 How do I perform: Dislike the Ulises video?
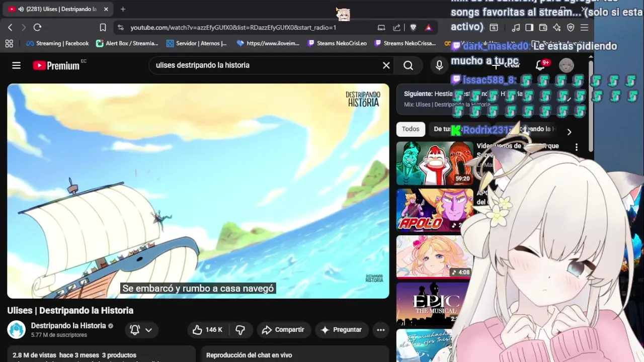240,330
